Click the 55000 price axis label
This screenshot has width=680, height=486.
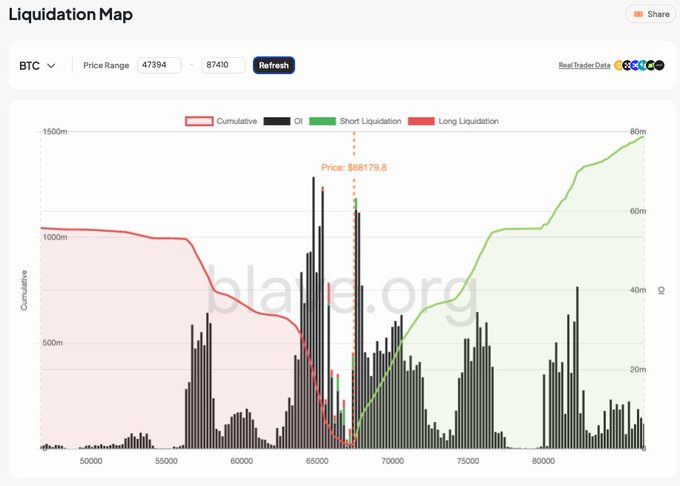[166, 461]
